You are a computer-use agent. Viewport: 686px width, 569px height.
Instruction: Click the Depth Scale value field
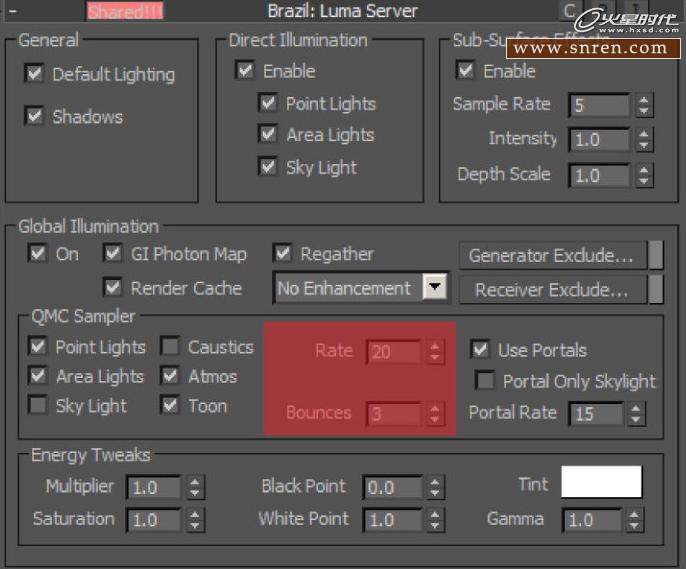599,175
